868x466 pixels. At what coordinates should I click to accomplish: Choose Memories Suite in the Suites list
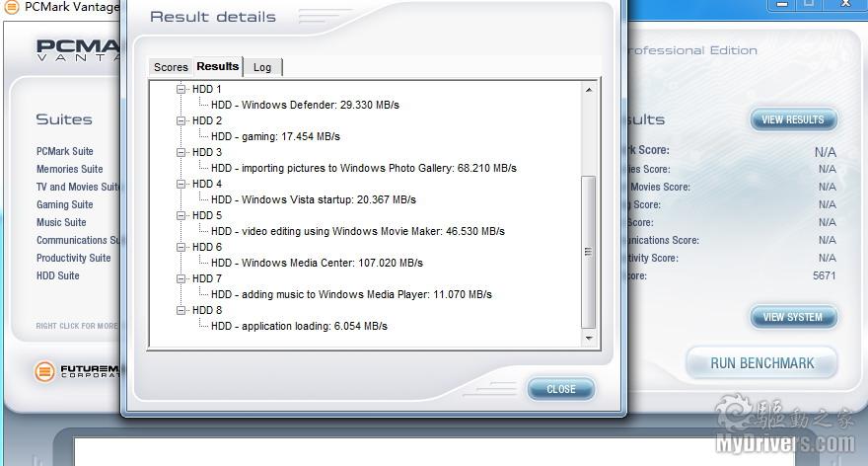69,169
